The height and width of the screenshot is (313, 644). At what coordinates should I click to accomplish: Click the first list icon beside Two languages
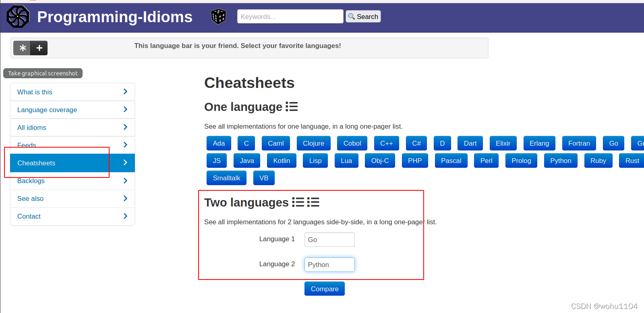point(298,202)
